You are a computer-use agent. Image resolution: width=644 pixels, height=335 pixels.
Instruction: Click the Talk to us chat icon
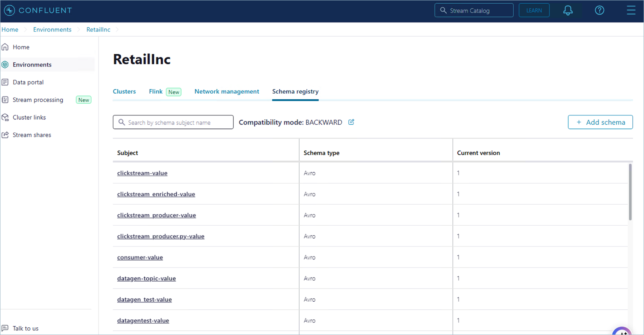click(x=5, y=328)
